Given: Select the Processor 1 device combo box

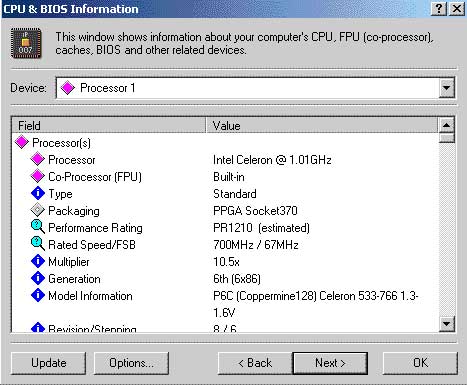Looking at the screenshot, I should click(255, 88).
